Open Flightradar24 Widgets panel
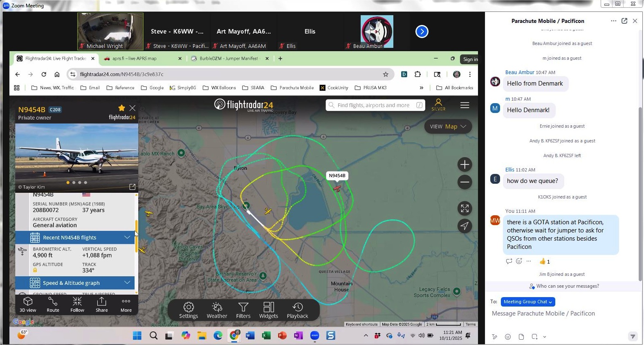The image size is (644, 345). click(x=269, y=310)
